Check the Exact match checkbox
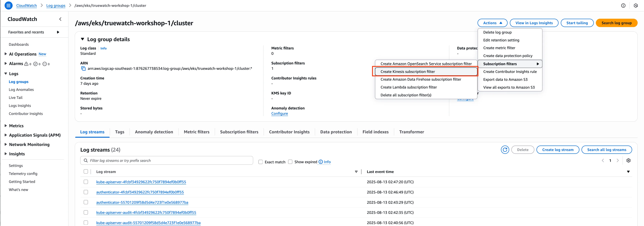644x226 pixels. [x=260, y=162]
